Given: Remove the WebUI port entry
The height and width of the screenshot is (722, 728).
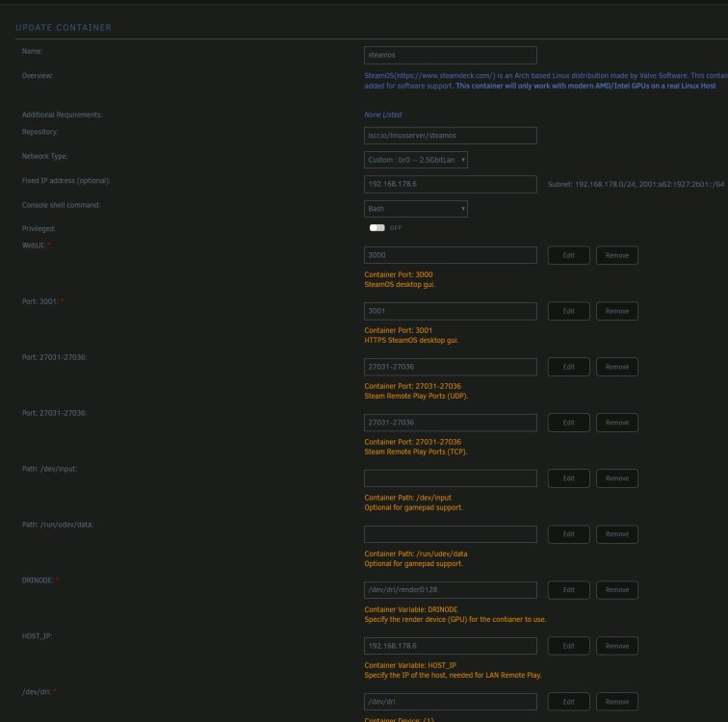Looking at the screenshot, I should click(617, 255).
